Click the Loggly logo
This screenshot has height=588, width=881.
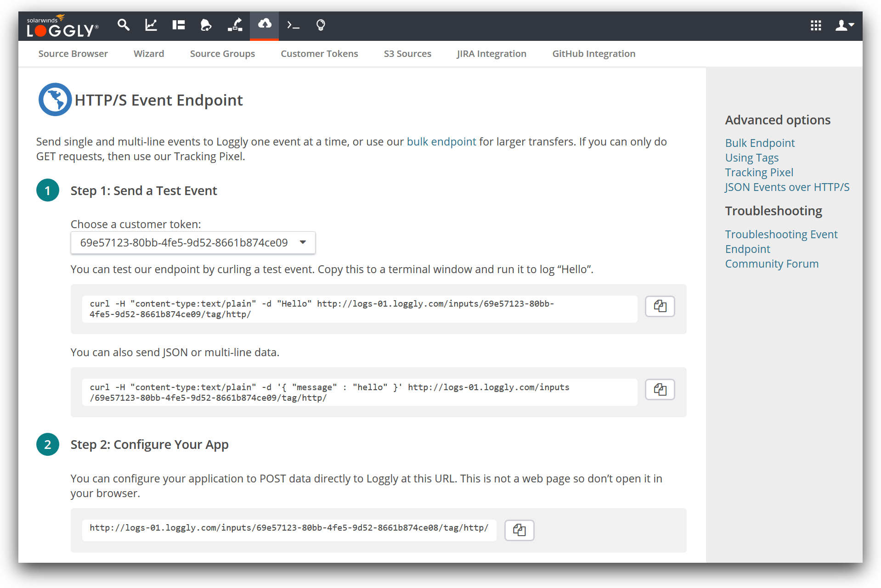[62, 27]
